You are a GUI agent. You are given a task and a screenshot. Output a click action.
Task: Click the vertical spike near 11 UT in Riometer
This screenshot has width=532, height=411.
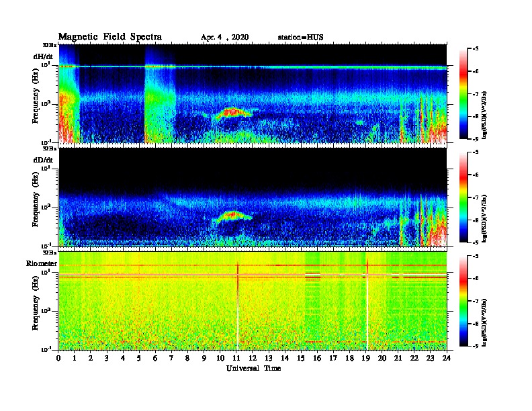click(238, 305)
